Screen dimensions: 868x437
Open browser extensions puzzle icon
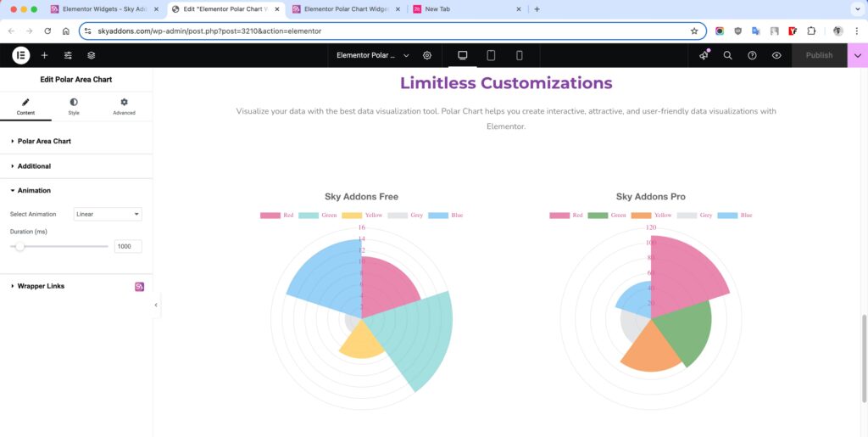811,31
